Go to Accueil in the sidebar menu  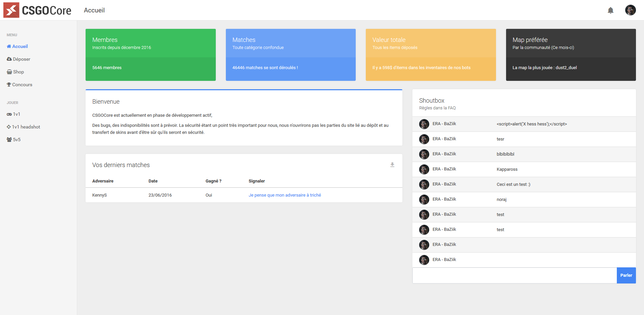(x=20, y=46)
